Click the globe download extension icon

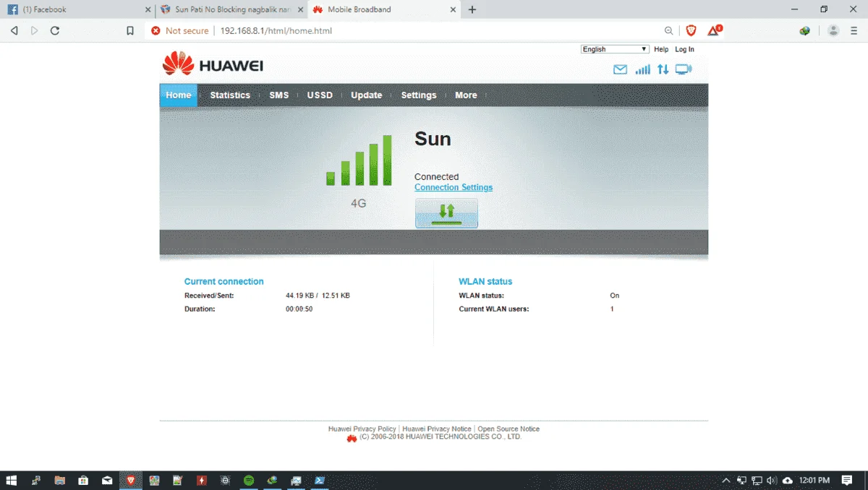point(804,30)
